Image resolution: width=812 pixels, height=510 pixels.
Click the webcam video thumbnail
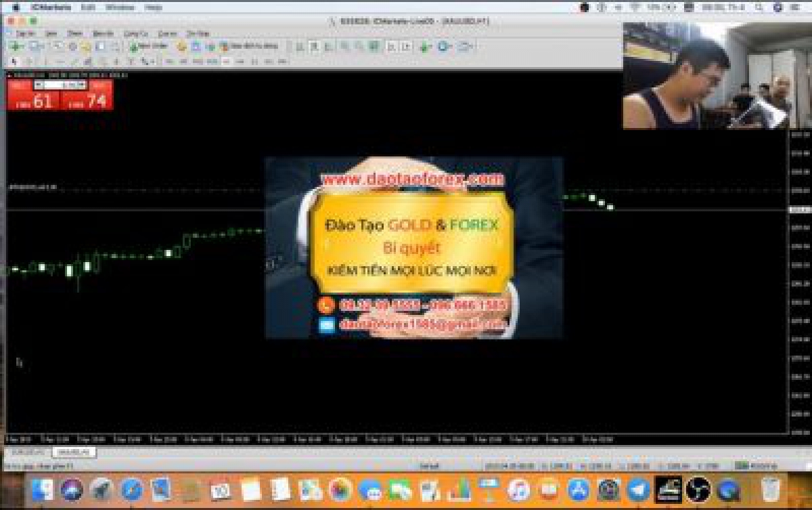point(716,75)
